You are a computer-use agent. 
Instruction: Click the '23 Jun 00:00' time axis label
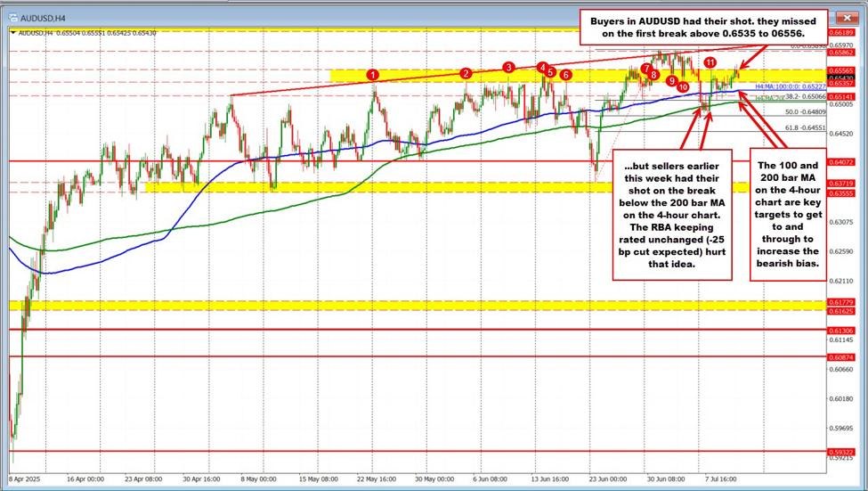click(608, 479)
